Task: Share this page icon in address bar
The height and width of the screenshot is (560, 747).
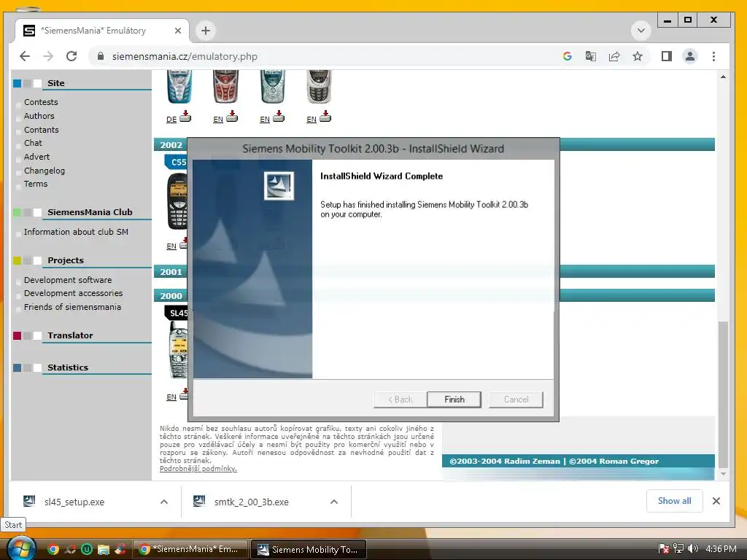Action: tap(614, 56)
